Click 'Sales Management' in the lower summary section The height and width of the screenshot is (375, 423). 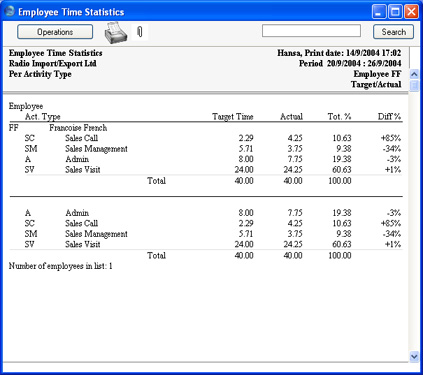96,234
